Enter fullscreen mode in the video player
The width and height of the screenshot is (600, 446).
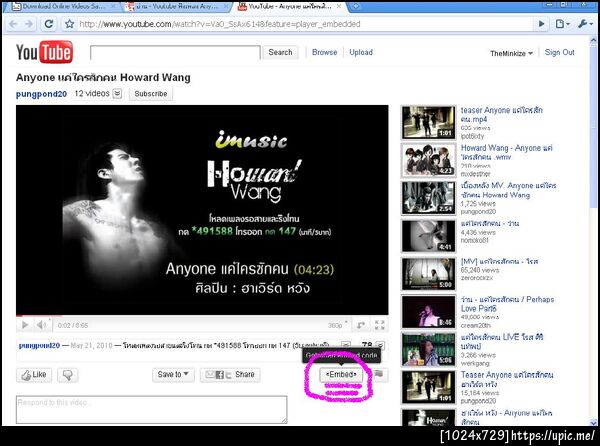point(379,325)
